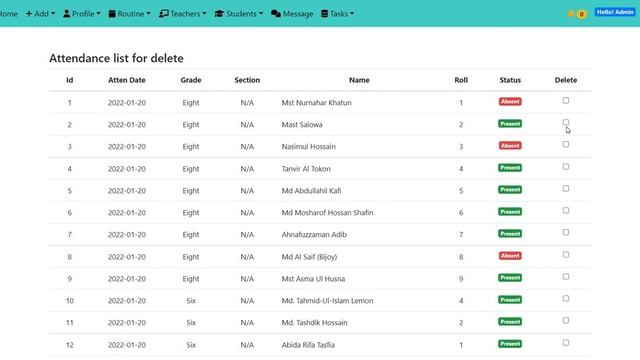640x360 pixels.
Task: Click the person icon beside Profile
Action: tap(67, 13)
